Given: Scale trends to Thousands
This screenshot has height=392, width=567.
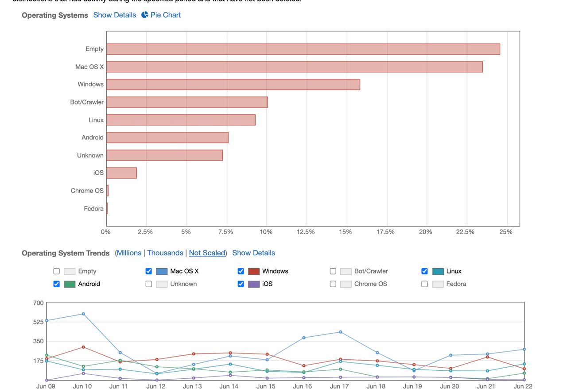Looking at the screenshot, I should (x=165, y=253).
